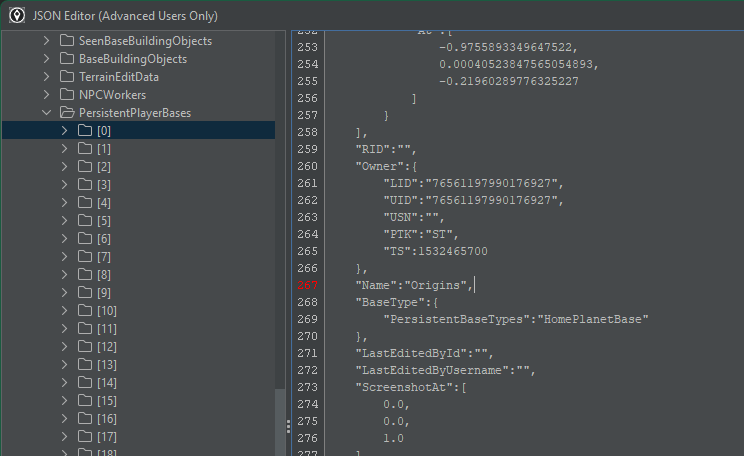Click the BaseBuildingObjects folder icon
The width and height of the screenshot is (744, 456).
pyautogui.click(x=67, y=59)
